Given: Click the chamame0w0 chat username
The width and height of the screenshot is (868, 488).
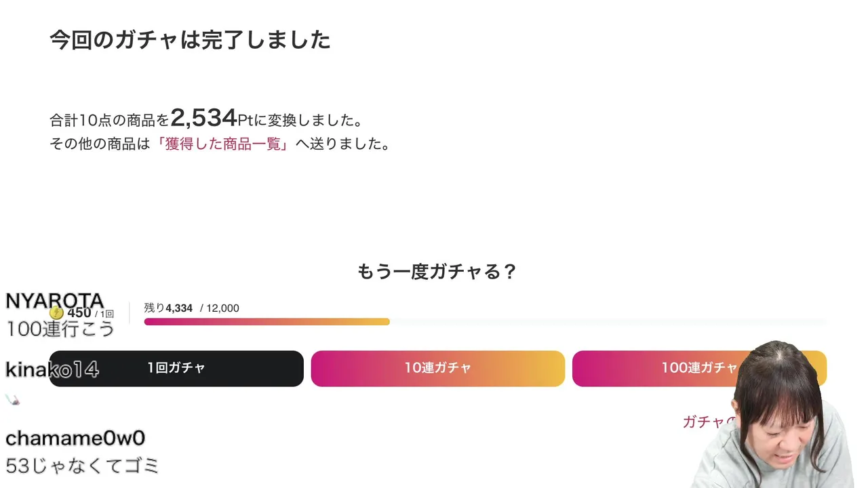Looking at the screenshot, I should pos(75,439).
